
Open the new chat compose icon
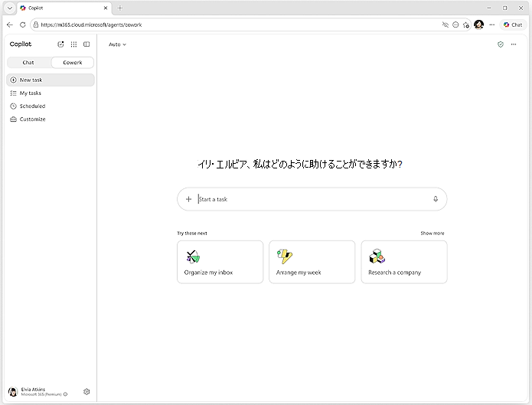[x=60, y=44]
